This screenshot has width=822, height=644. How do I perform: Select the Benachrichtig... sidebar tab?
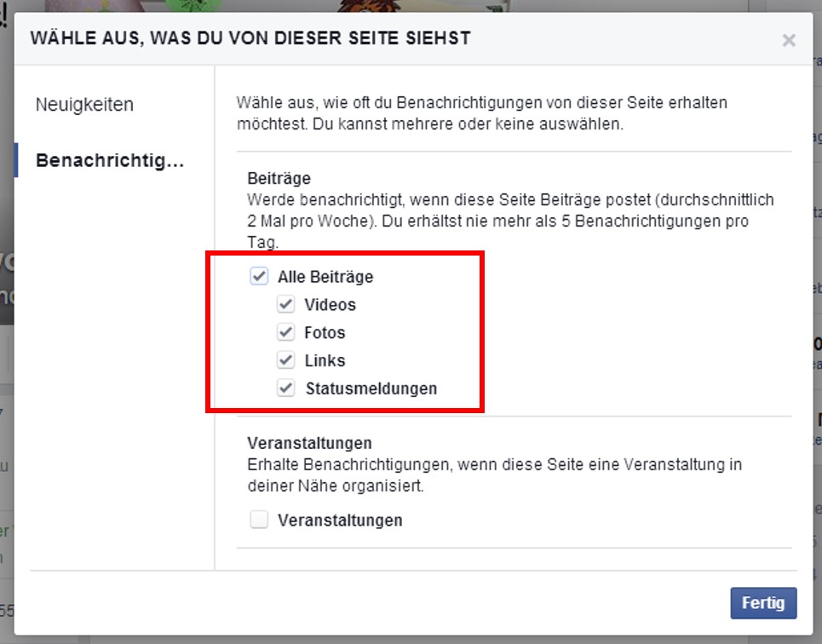pyautogui.click(x=110, y=160)
